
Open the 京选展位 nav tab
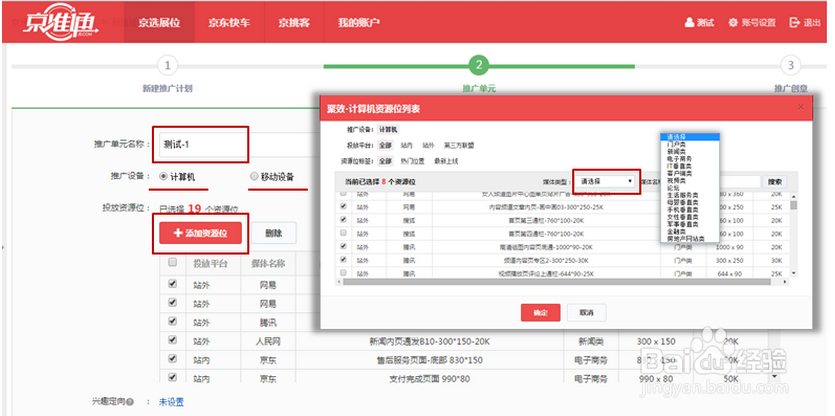(x=159, y=22)
